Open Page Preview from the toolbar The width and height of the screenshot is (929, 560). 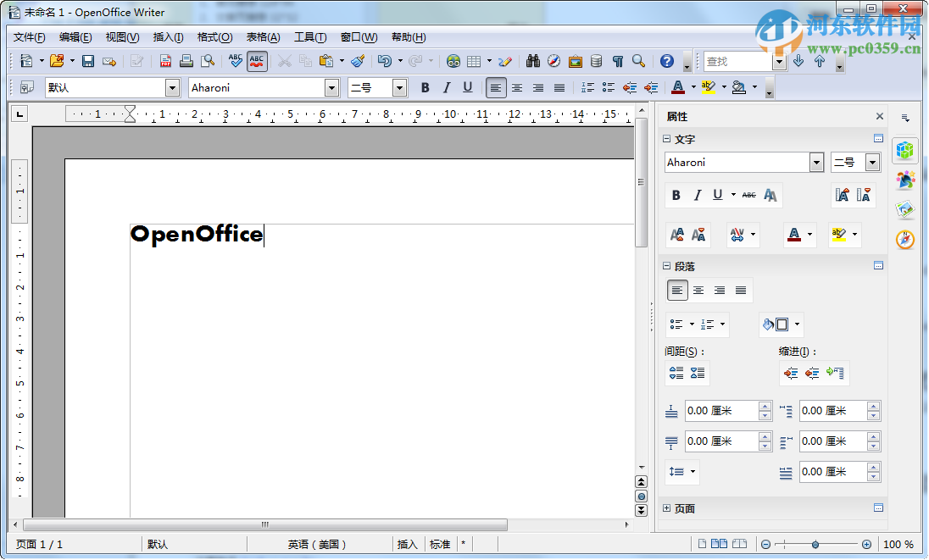click(x=208, y=61)
